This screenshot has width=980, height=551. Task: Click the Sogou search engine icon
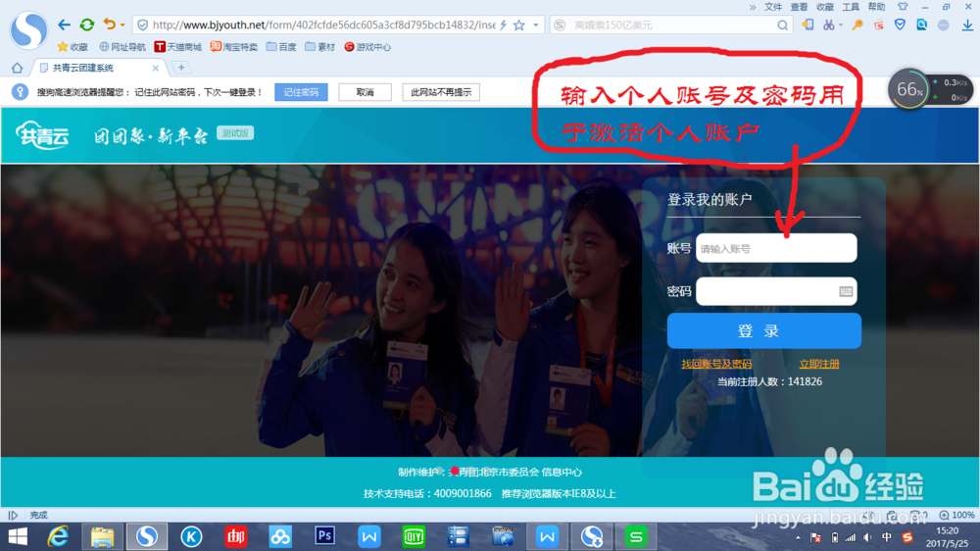click(560, 25)
